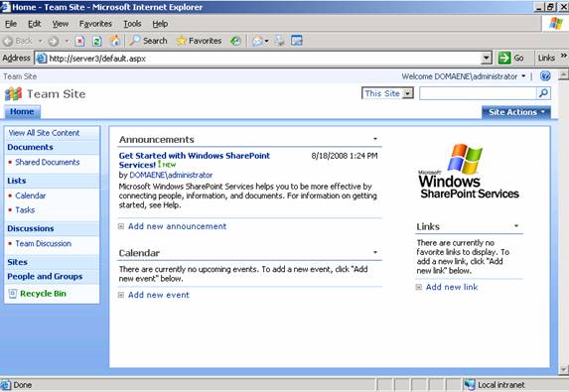Open the Lists heading link
Viewport: 569px width, 392px height.
pos(16,181)
